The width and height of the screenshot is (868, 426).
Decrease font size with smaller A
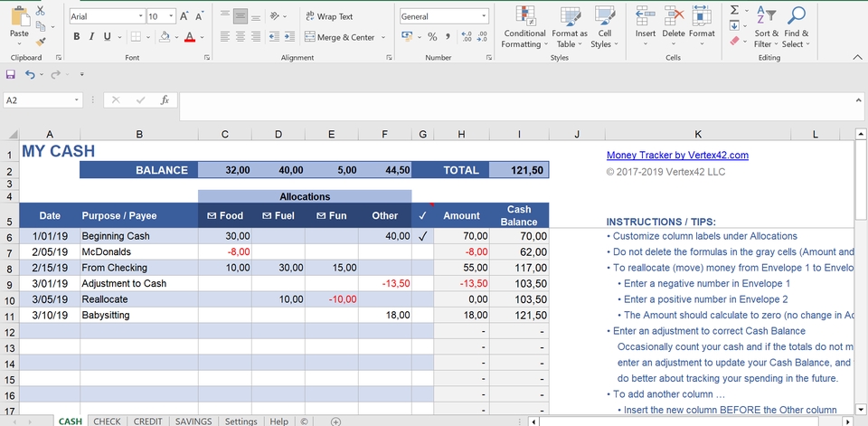(x=199, y=16)
